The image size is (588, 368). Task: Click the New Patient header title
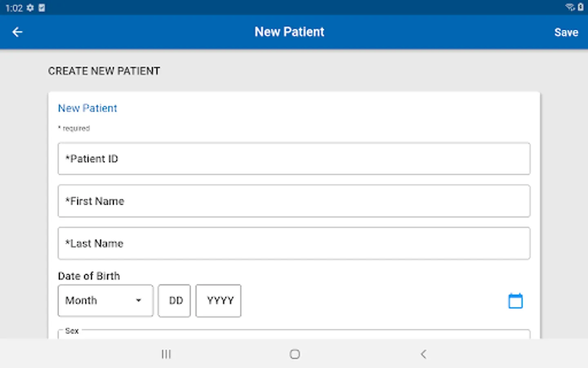289,32
